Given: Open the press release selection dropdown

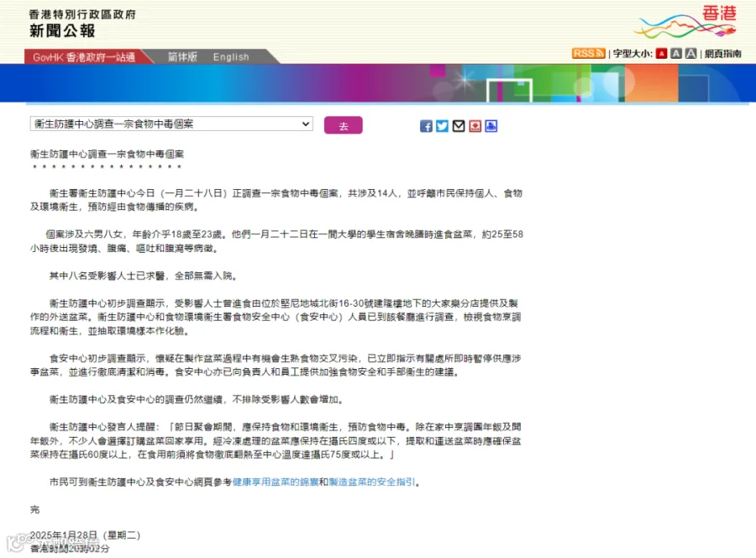Looking at the screenshot, I should click(171, 124).
